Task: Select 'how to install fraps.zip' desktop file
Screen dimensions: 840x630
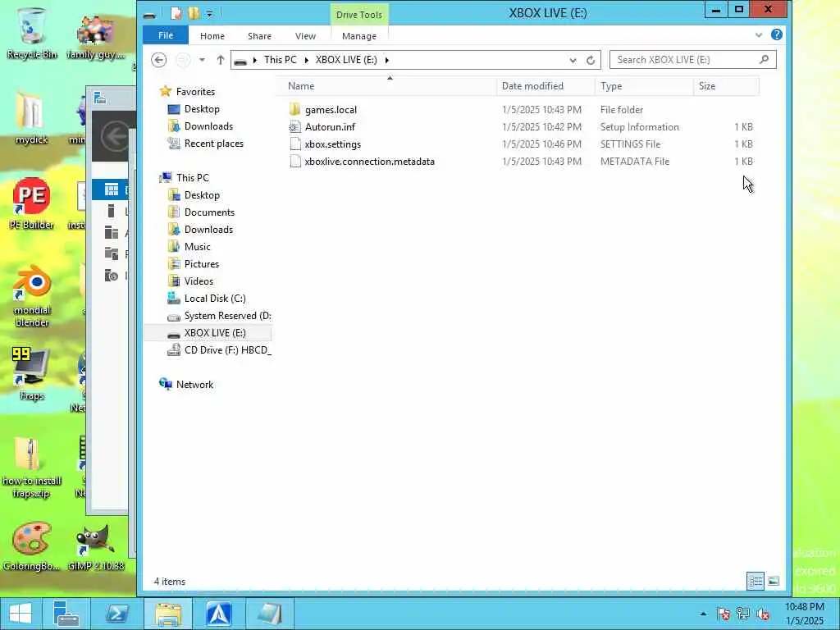Action: (x=32, y=468)
